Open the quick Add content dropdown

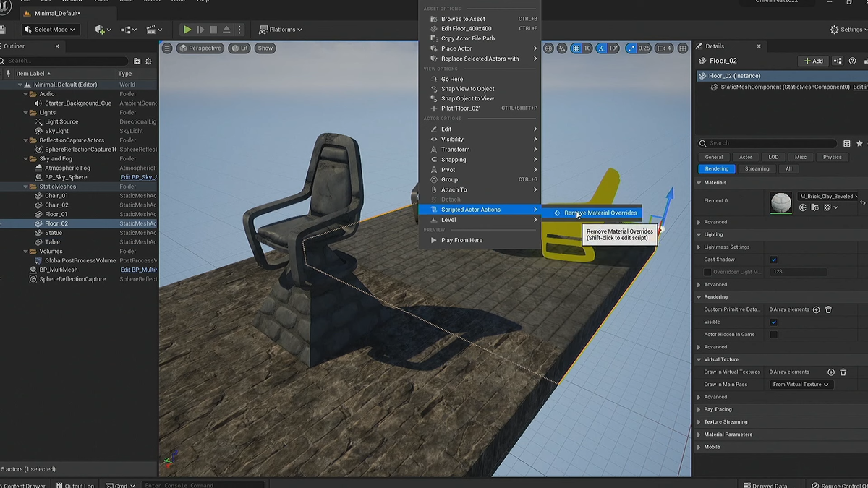[103, 30]
